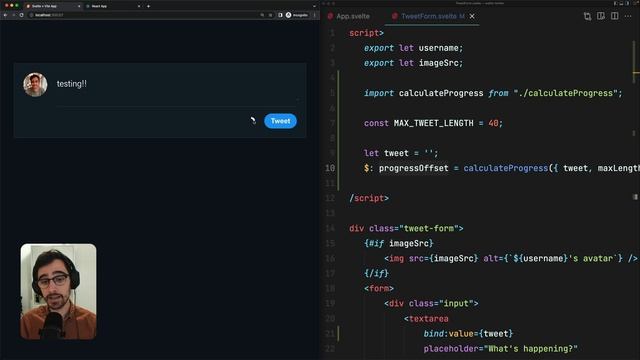Screen dimensions: 640x360
Task: Click the "<form>" tag on line 18
Action: point(379,289)
